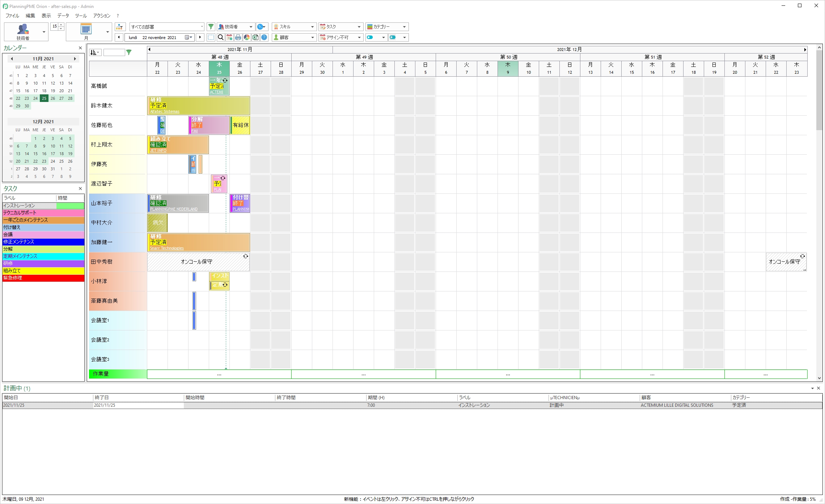Expand the 計画中 panel options arrow
825x504 pixels.
812,388
